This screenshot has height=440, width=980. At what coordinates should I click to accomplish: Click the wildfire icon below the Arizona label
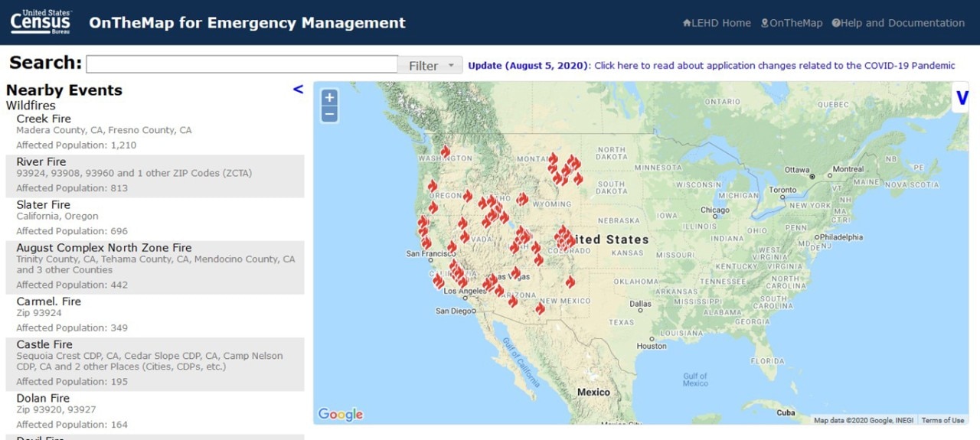pyautogui.click(x=512, y=301)
